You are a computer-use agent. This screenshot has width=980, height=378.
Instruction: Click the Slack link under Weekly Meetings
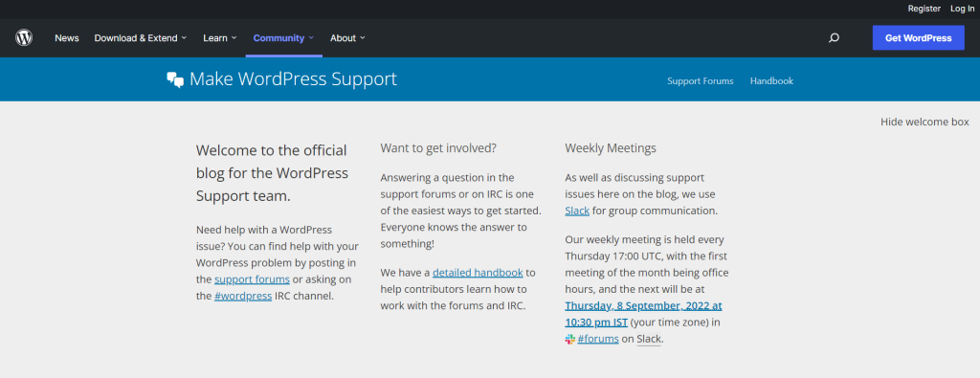click(x=577, y=211)
